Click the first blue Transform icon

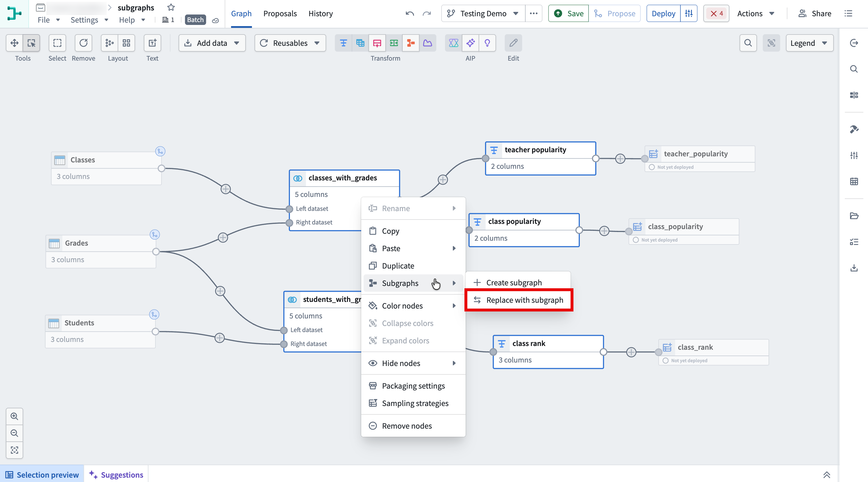pyautogui.click(x=343, y=43)
